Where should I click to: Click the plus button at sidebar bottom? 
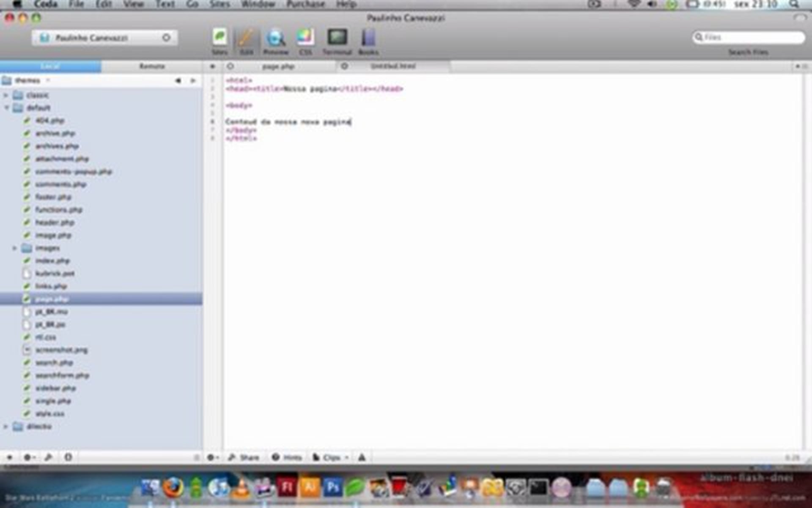9,457
